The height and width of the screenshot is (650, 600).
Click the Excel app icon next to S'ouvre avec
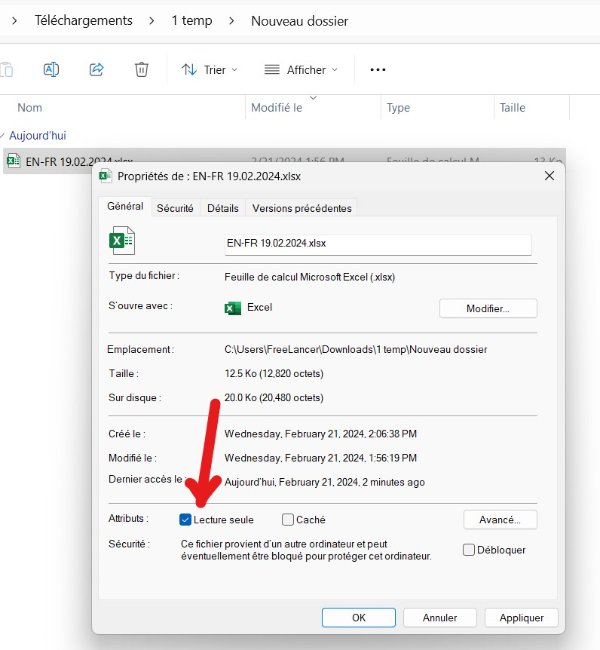[x=233, y=308]
